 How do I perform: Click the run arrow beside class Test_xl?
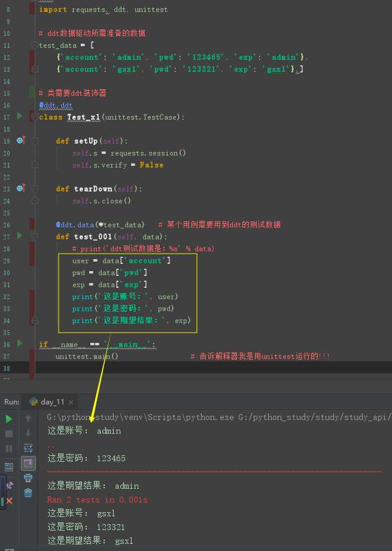point(20,116)
